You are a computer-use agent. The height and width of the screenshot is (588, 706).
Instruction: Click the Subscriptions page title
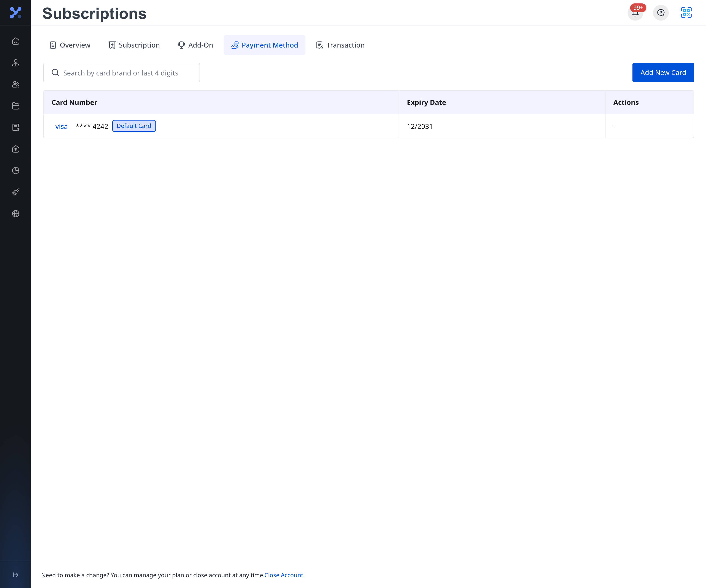click(x=94, y=14)
